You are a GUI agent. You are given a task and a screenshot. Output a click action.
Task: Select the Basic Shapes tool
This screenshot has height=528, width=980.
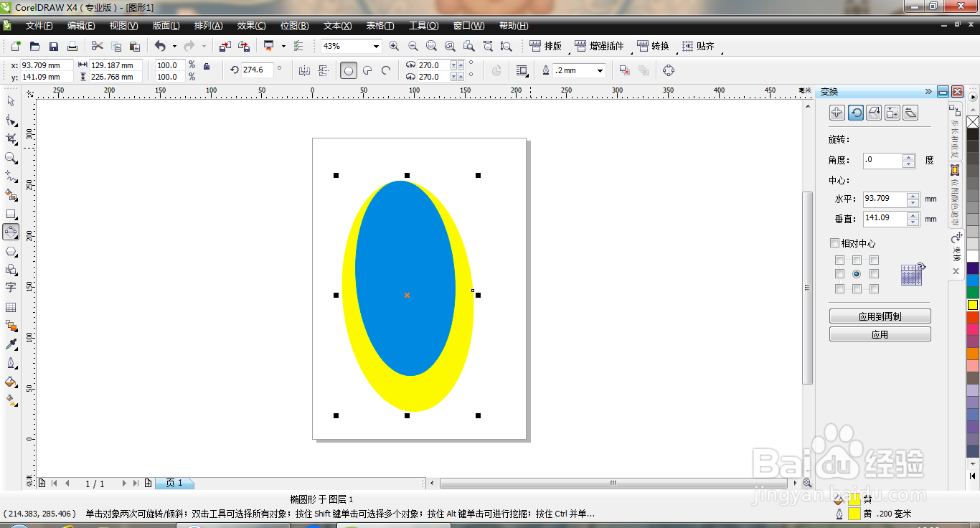point(11,270)
